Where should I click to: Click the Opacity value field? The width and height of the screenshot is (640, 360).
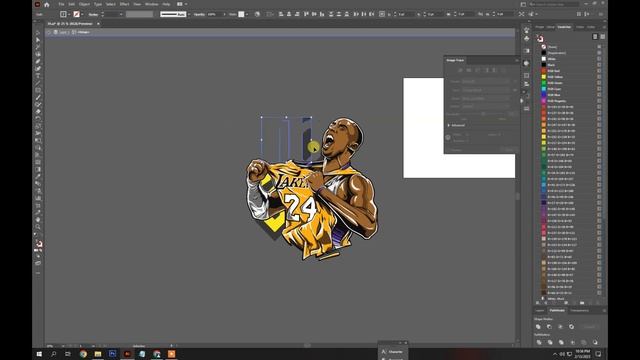point(213,14)
